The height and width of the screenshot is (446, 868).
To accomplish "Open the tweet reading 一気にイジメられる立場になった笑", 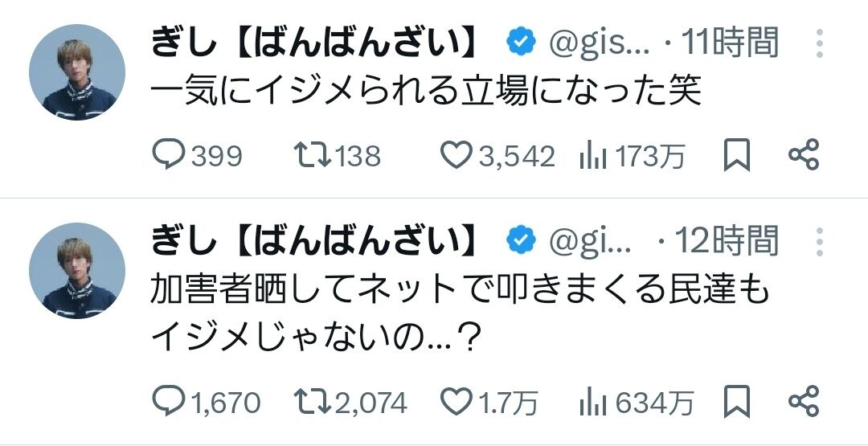I will tap(427, 92).
